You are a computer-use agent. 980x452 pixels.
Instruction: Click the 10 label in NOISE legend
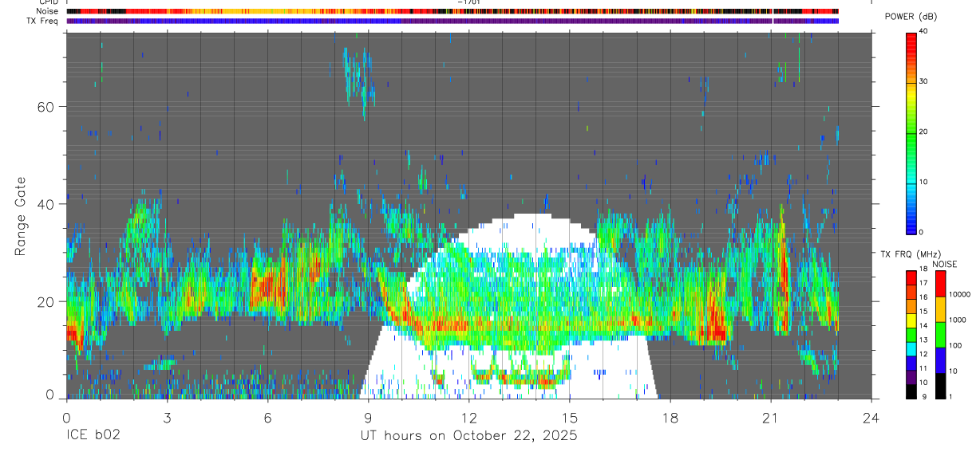(x=951, y=371)
